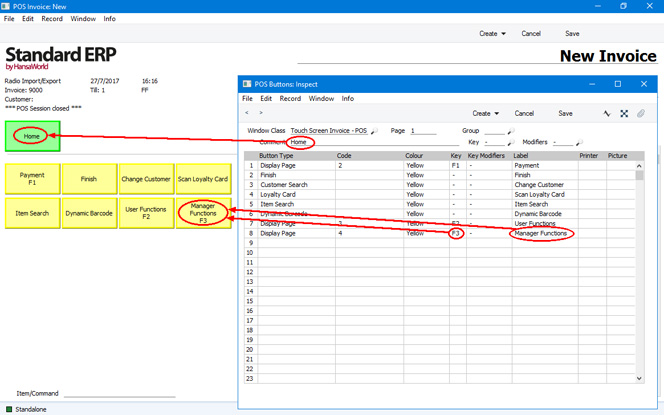Go to previous record in POS Buttons window

247,113
